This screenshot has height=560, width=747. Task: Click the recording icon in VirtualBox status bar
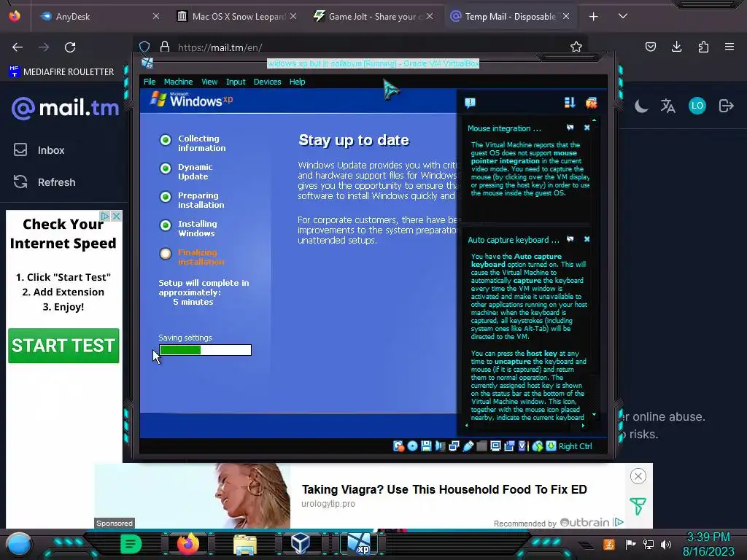[x=509, y=446]
